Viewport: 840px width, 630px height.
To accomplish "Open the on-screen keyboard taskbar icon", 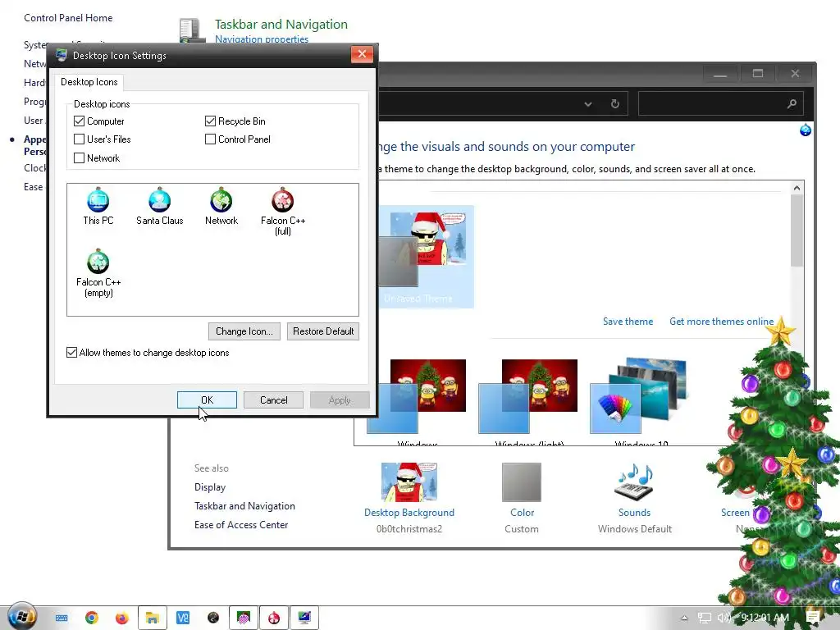I will [62, 618].
